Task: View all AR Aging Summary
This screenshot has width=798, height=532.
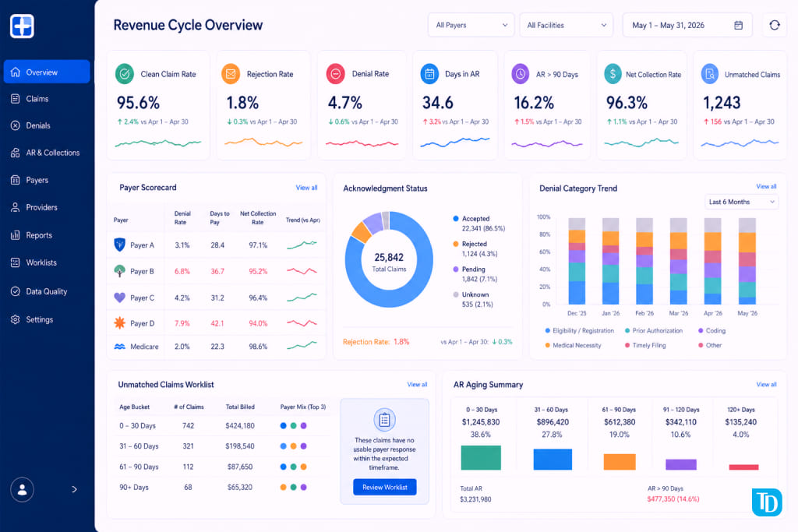Action: point(766,385)
